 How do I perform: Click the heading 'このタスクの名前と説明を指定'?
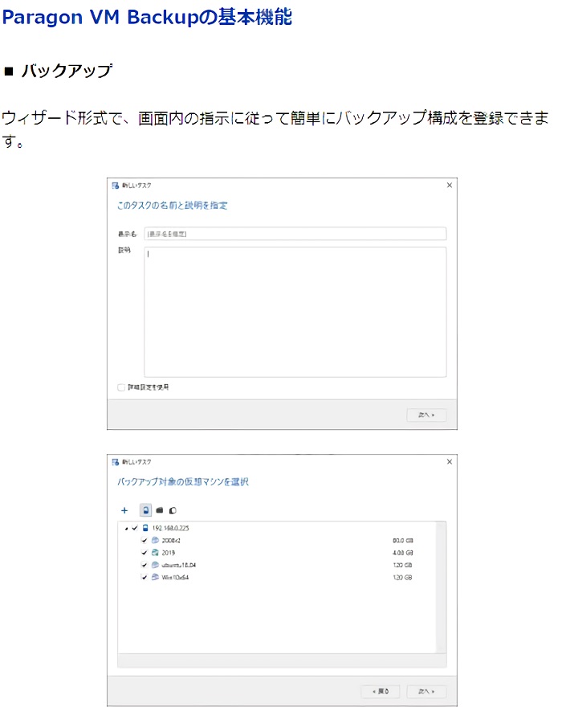pos(172,205)
